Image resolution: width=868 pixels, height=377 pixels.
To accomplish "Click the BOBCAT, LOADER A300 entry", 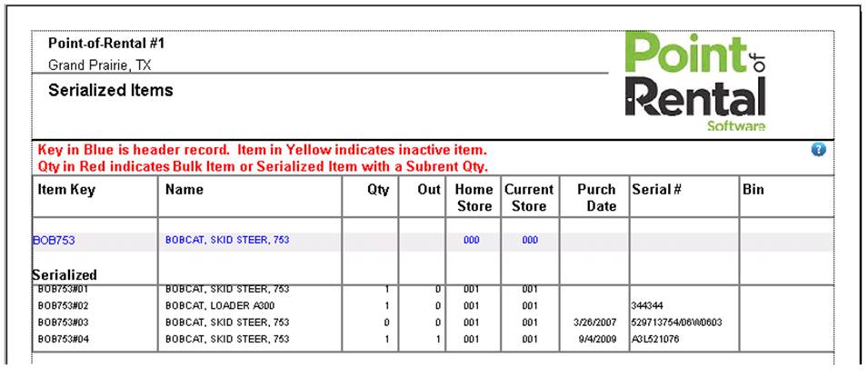I will [219, 306].
